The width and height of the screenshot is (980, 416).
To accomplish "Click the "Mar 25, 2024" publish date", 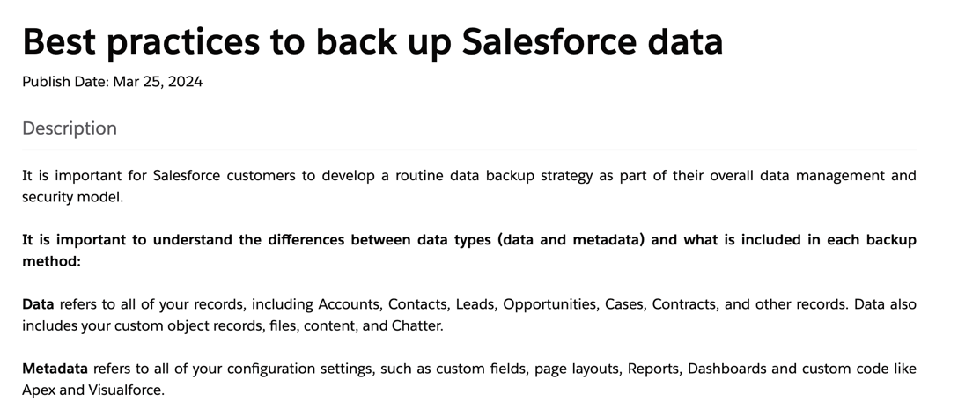I will coord(158,82).
